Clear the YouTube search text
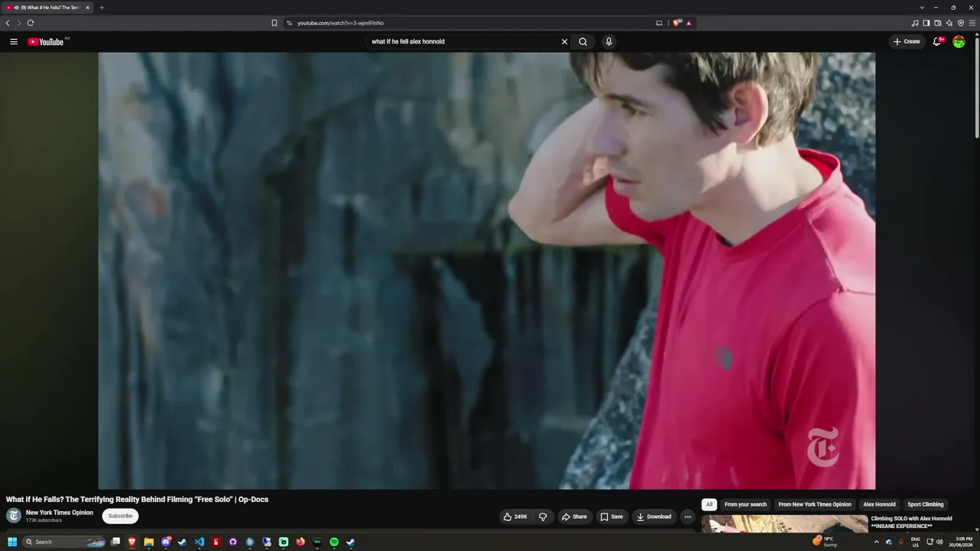980x551 pixels. coord(564,41)
